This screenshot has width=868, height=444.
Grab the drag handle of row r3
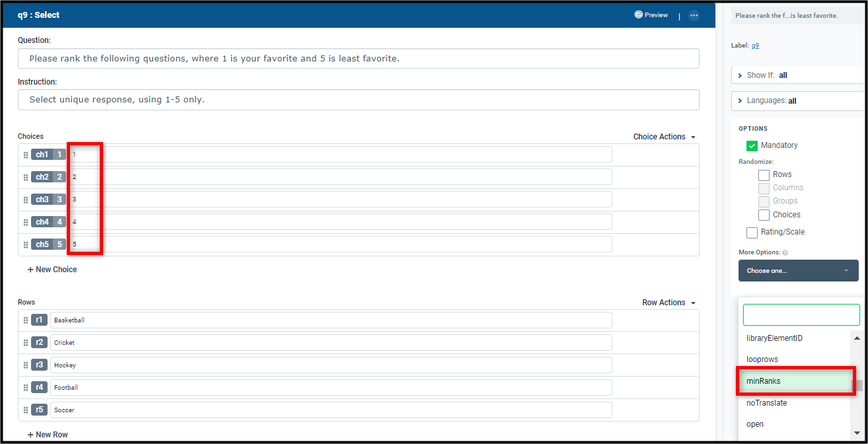[26, 365]
